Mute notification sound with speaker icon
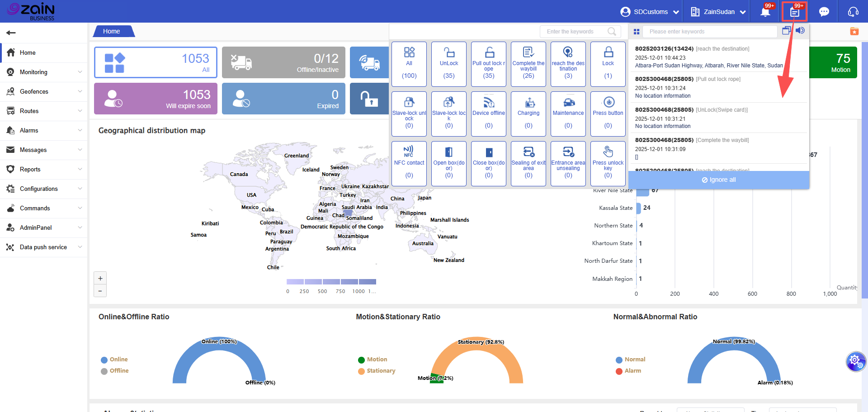This screenshot has width=868, height=412. [x=800, y=30]
